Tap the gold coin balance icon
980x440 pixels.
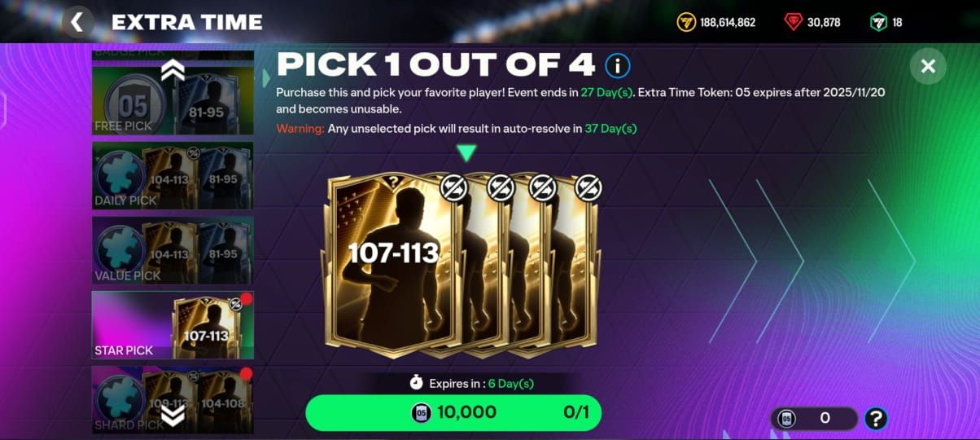click(x=686, y=22)
